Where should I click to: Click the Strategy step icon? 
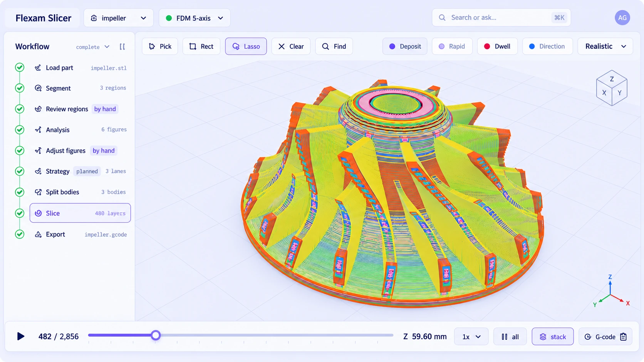(38, 171)
